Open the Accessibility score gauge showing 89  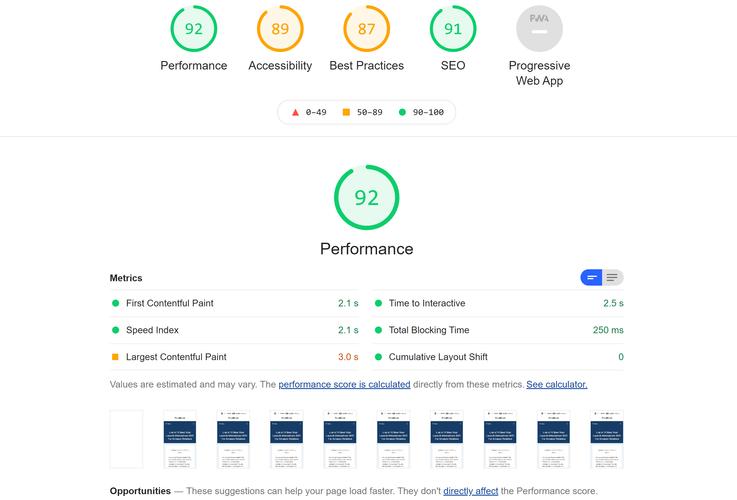click(280, 29)
